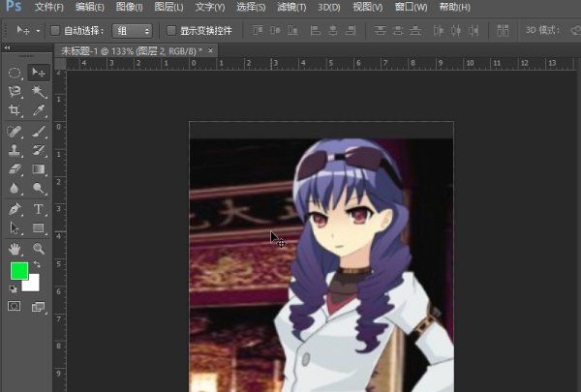The image size is (581, 392).
Task: Open the 窗口(W) menu
Action: tap(411, 7)
